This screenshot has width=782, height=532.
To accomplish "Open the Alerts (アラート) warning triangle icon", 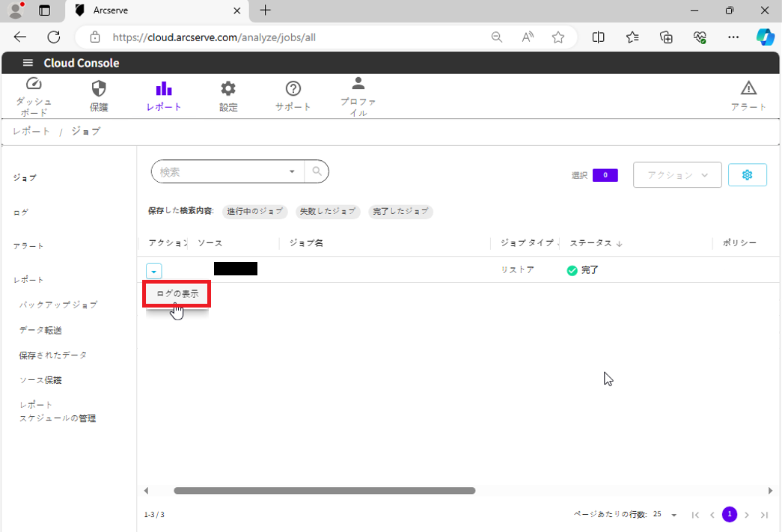I will pos(748,88).
